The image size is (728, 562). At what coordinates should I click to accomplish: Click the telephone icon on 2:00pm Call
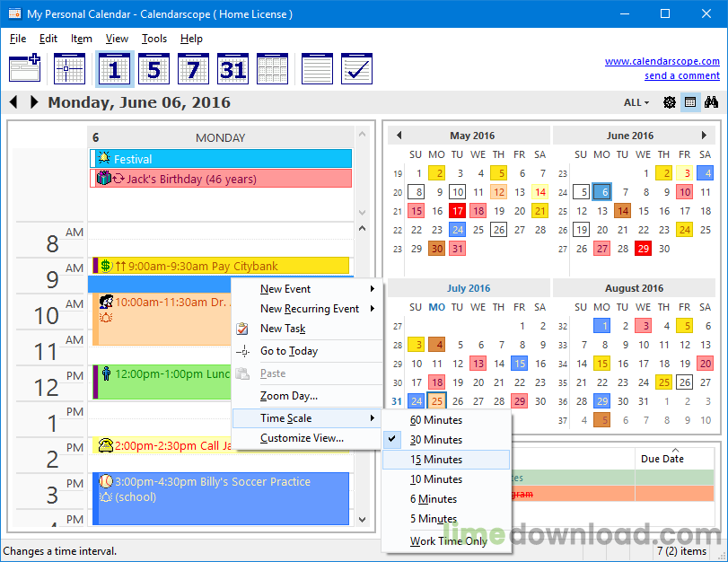[x=106, y=445]
